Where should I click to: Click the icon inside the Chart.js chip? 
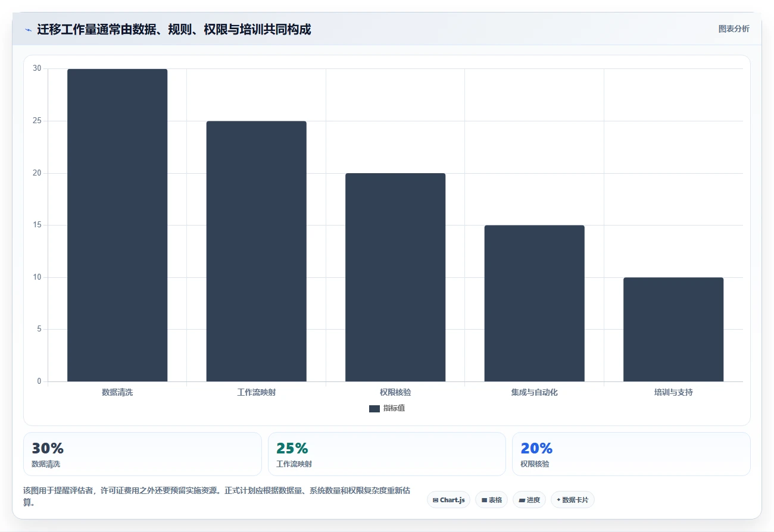436,500
